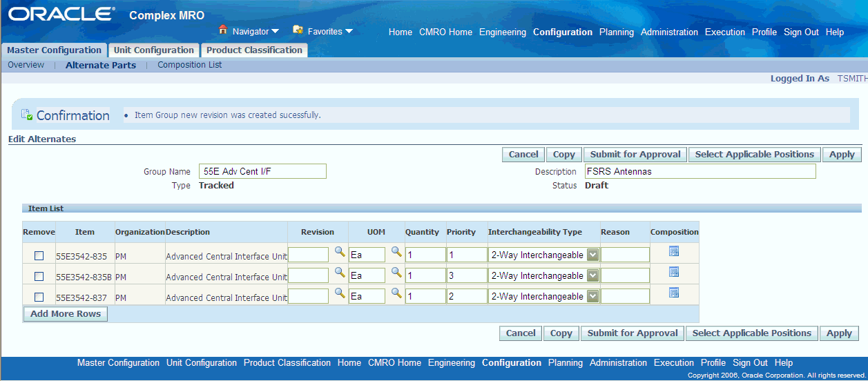Open Execution in top navigation

tap(725, 32)
